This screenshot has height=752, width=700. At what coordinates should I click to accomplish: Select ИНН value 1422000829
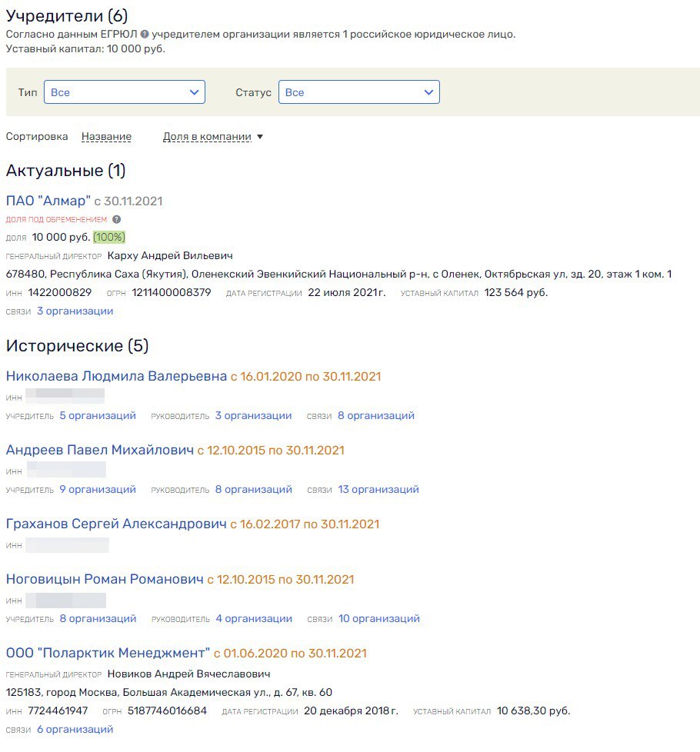(x=59, y=292)
